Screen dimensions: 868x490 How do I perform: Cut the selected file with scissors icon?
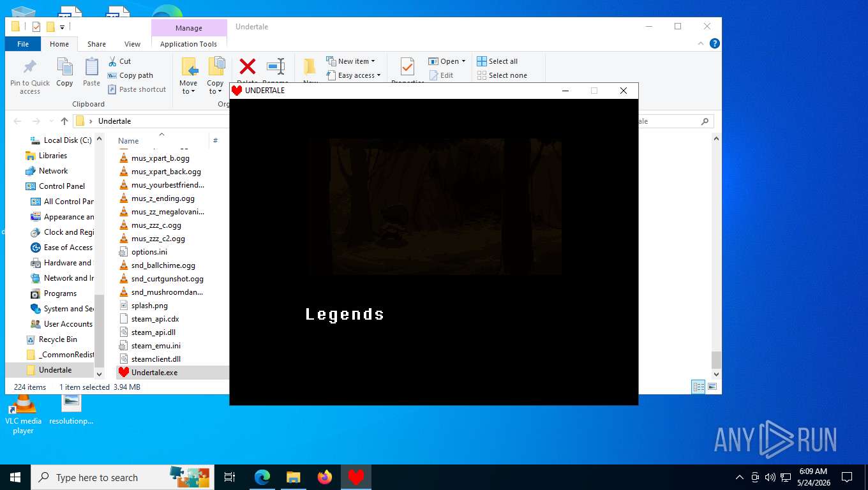[112, 61]
